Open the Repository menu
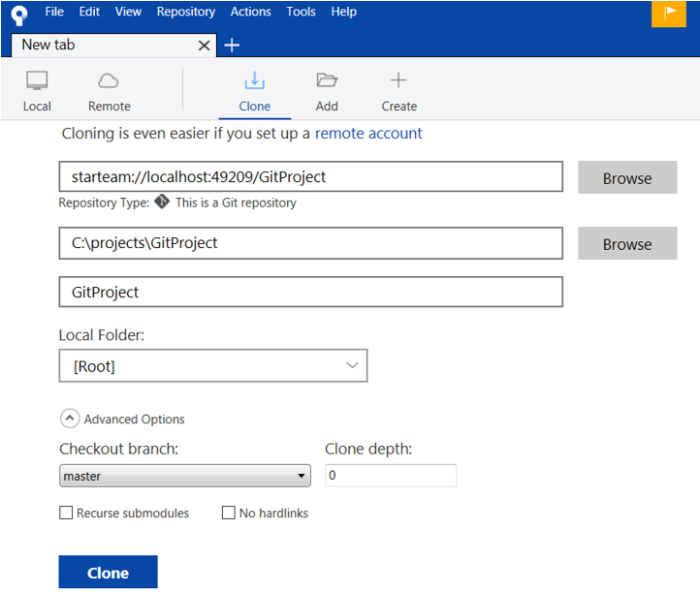The image size is (700, 592). [185, 12]
